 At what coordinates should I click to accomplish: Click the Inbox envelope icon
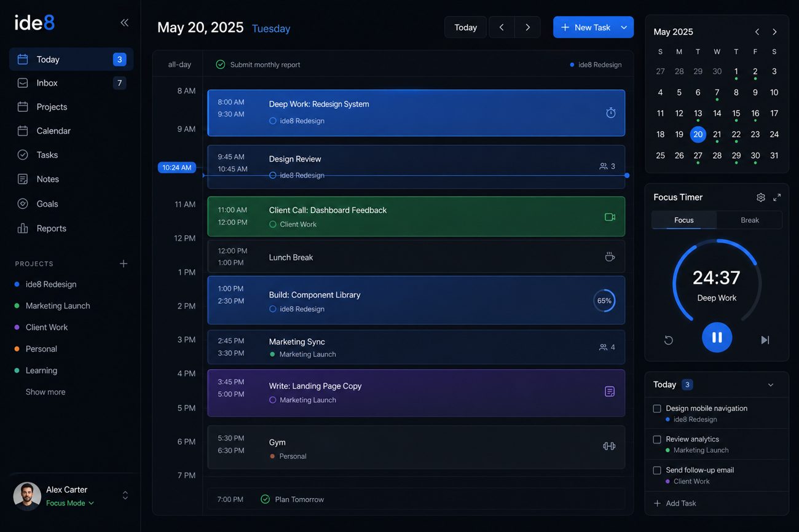coord(23,83)
